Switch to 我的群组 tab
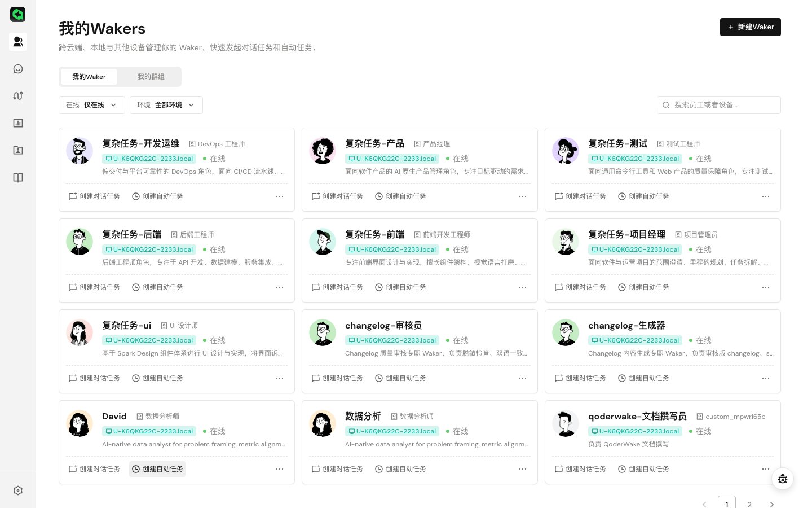812x508 pixels. coord(151,77)
